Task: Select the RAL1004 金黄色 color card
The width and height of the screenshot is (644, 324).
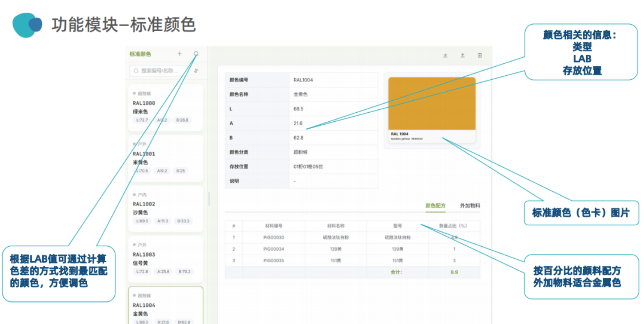Action: coord(166,305)
